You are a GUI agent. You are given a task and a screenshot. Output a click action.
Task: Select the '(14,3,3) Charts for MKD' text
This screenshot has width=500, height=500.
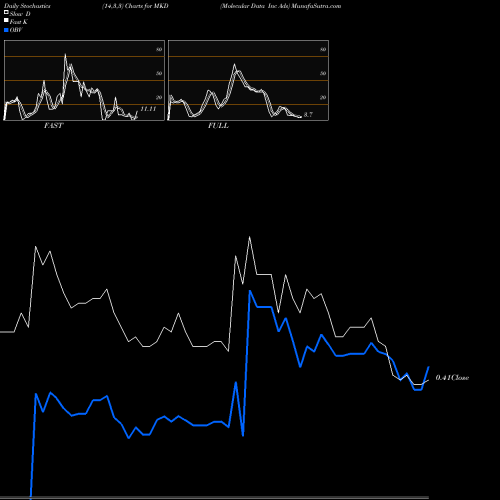(x=135, y=6)
